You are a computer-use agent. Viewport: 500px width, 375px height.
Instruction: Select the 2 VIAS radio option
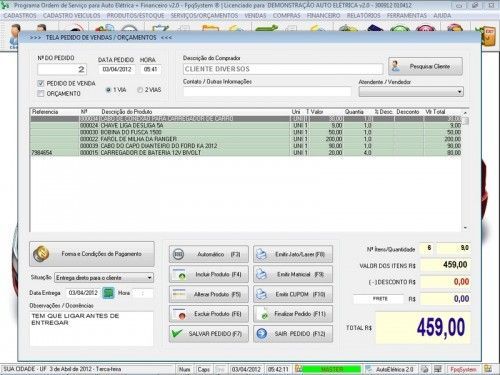click(x=140, y=90)
